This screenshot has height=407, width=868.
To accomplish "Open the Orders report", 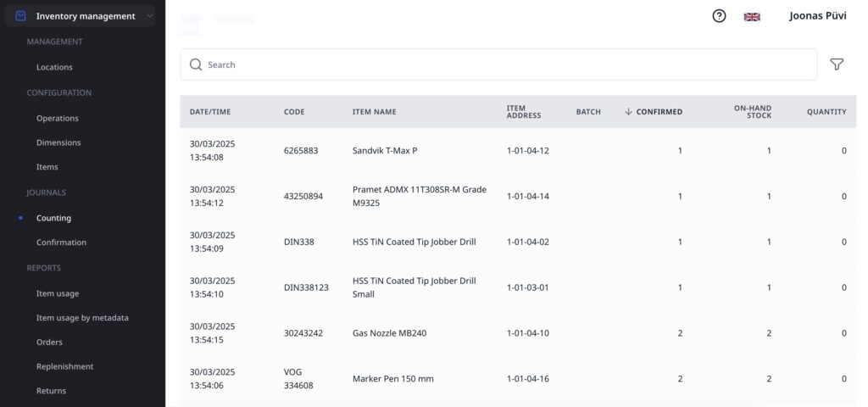I will click(49, 343).
